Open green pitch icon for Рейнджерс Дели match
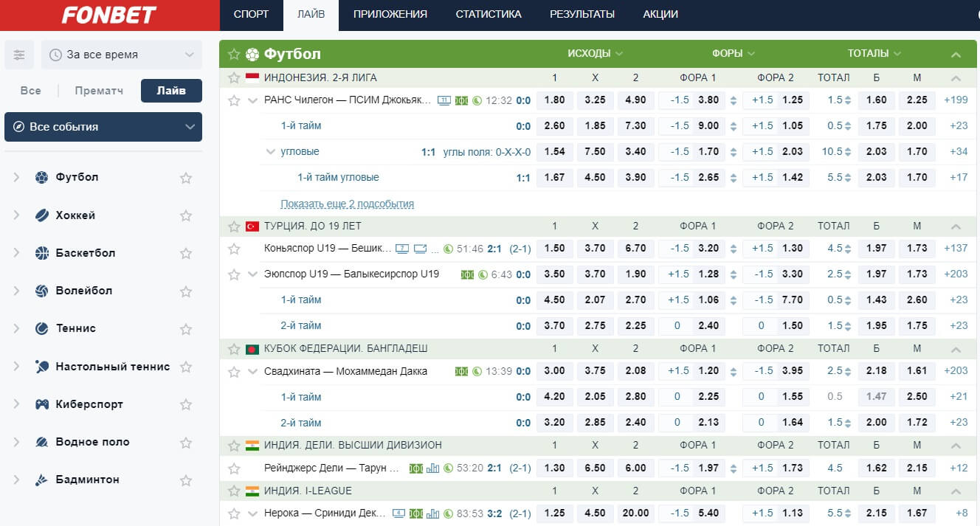This screenshot has height=526, width=980. pos(416,468)
